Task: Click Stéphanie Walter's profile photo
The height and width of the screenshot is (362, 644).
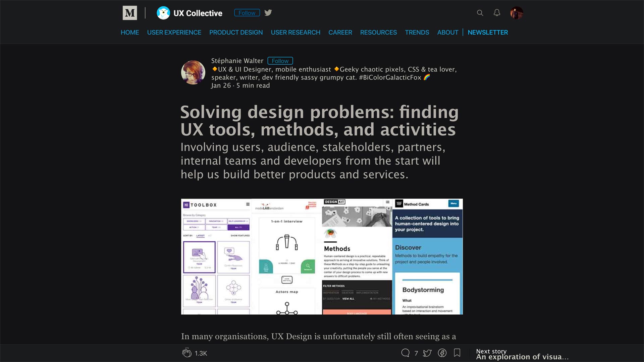Action: coord(193,72)
